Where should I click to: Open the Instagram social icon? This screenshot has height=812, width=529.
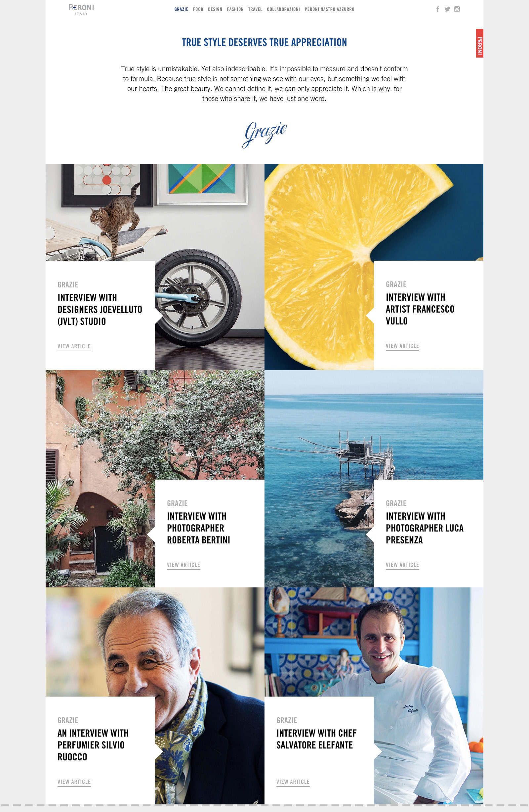point(457,9)
